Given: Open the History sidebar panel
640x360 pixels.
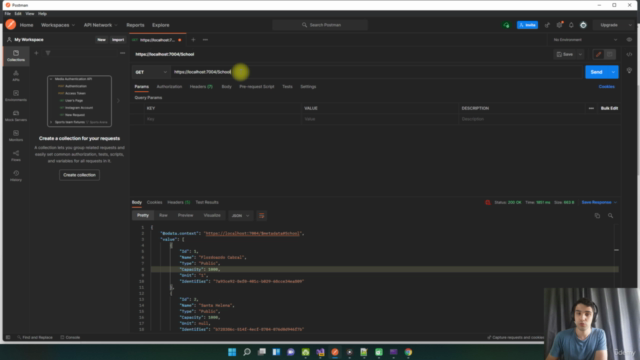Looking at the screenshot, I should [x=16, y=176].
